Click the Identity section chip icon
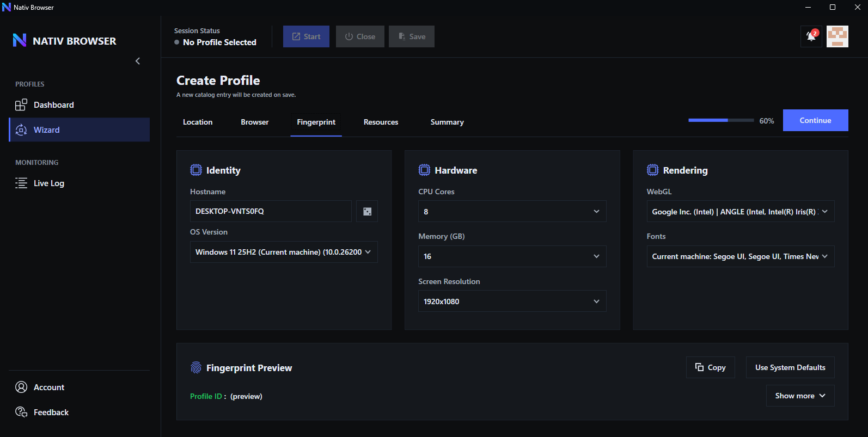868x437 pixels. tap(196, 170)
